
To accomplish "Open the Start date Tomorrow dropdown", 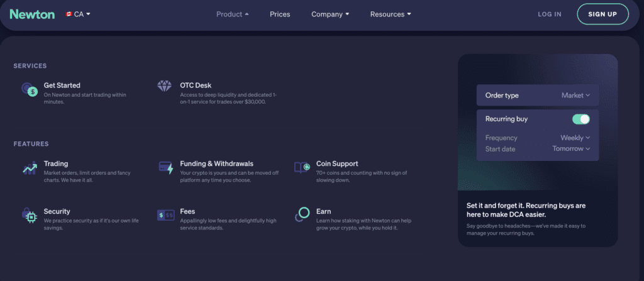I will 571,149.
